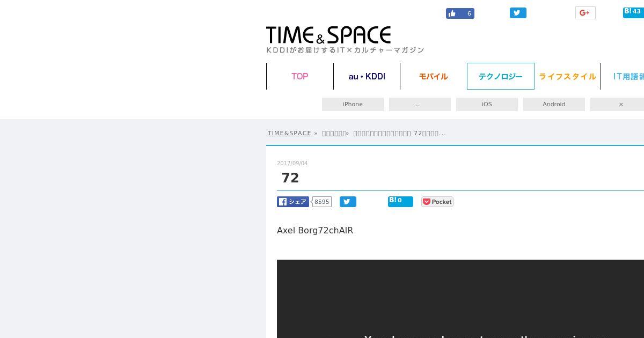The width and height of the screenshot is (644, 338).
Task: Select the TOP navigation tab
Action: tap(299, 76)
